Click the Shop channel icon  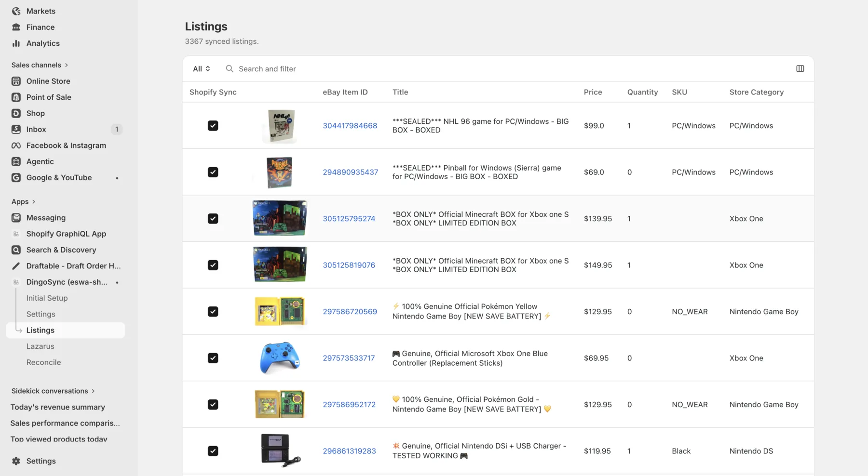pyautogui.click(x=16, y=113)
